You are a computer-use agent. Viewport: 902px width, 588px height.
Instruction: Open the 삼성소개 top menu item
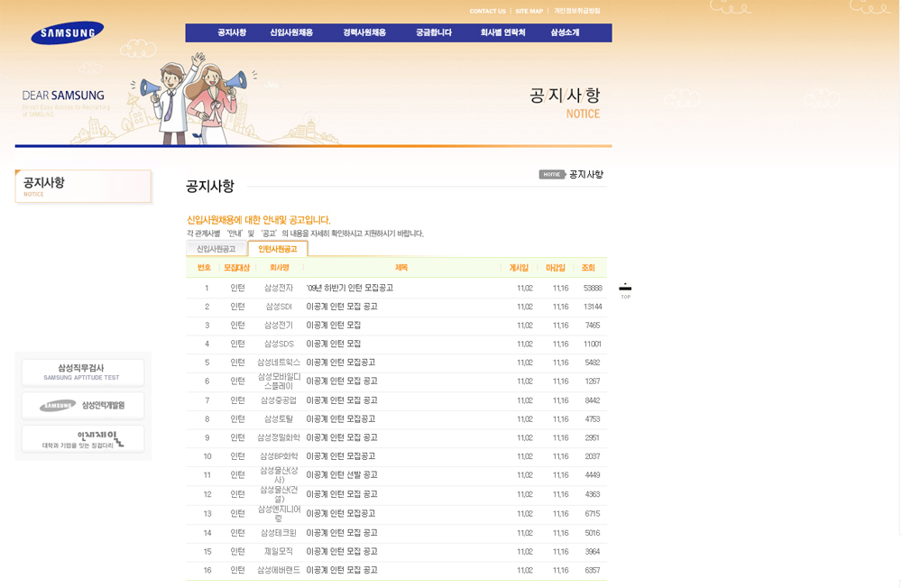[565, 32]
